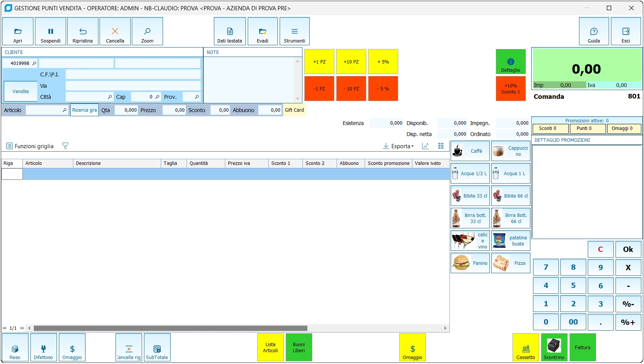Viewport: 644px width, 364px height.
Task: Clear keypad entry with C
Action: click(601, 249)
